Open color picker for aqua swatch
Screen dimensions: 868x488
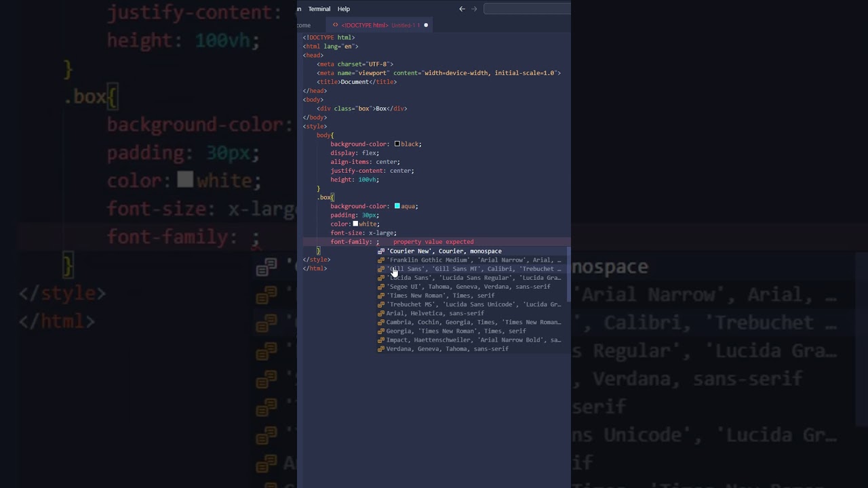click(x=397, y=206)
